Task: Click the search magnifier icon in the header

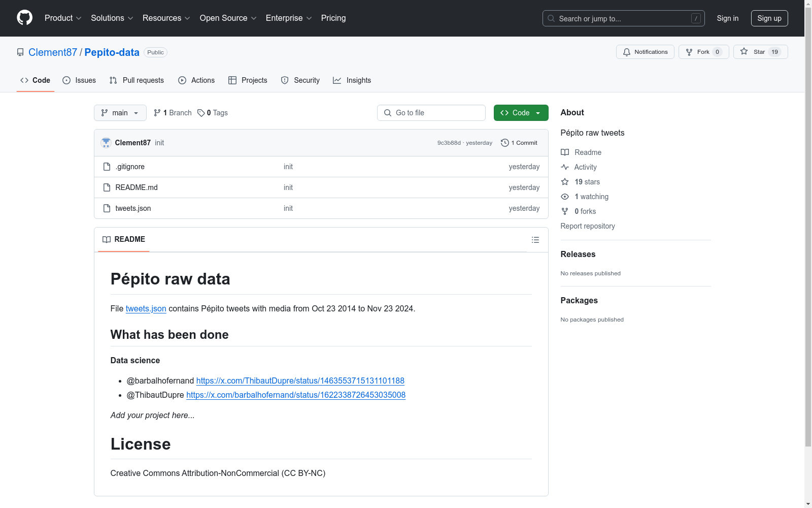Action: pyautogui.click(x=551, y=18)
